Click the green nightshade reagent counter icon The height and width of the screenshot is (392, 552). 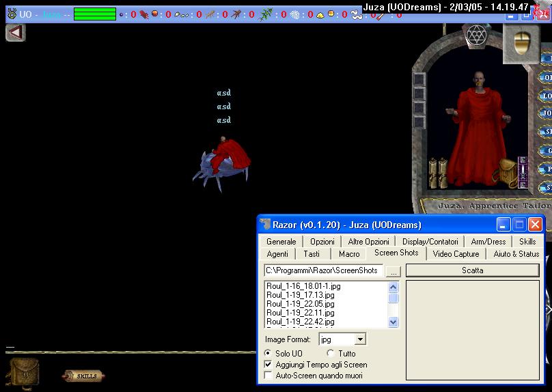coord(265,15)
